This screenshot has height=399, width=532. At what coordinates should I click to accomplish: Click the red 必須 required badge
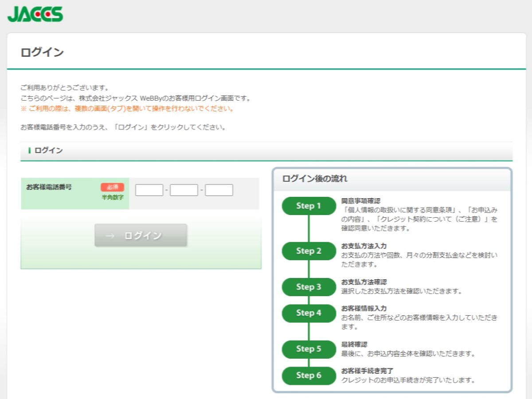pos(112,187)
